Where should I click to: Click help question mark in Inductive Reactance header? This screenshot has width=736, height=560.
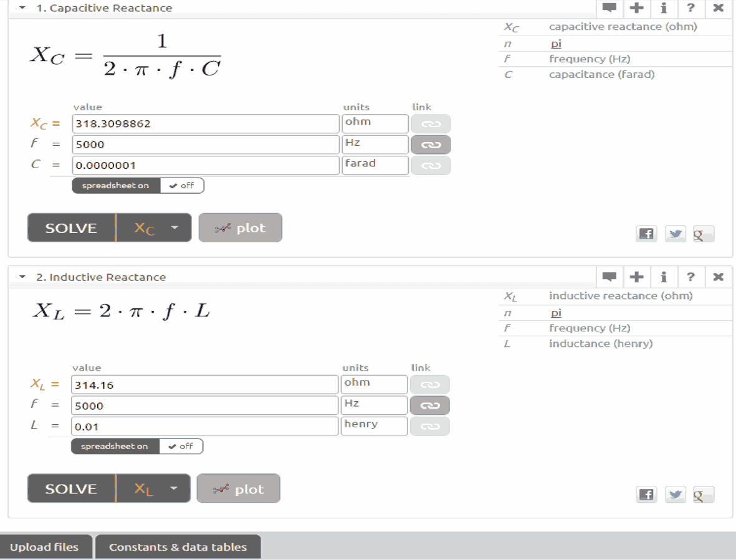(x=691, y=277)
